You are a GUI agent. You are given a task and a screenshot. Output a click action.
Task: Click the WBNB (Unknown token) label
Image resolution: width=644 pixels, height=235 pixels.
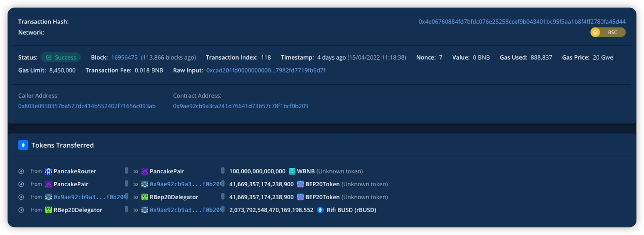pos(330,171)
